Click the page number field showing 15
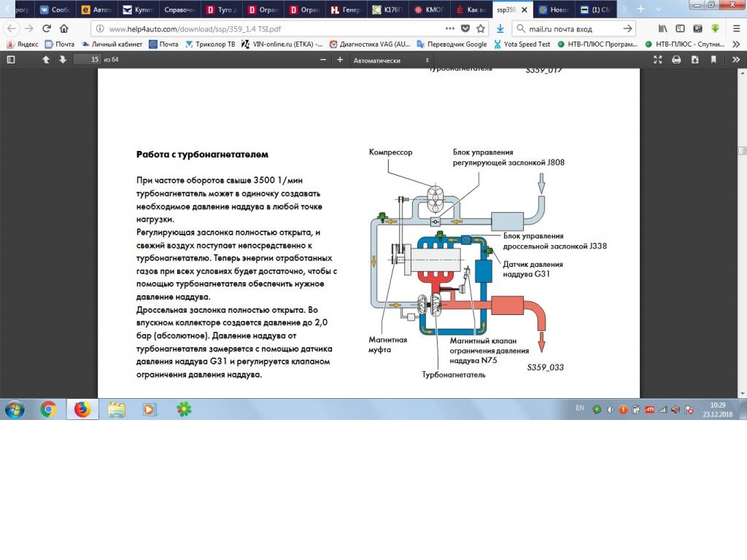 tap(87, 60)
